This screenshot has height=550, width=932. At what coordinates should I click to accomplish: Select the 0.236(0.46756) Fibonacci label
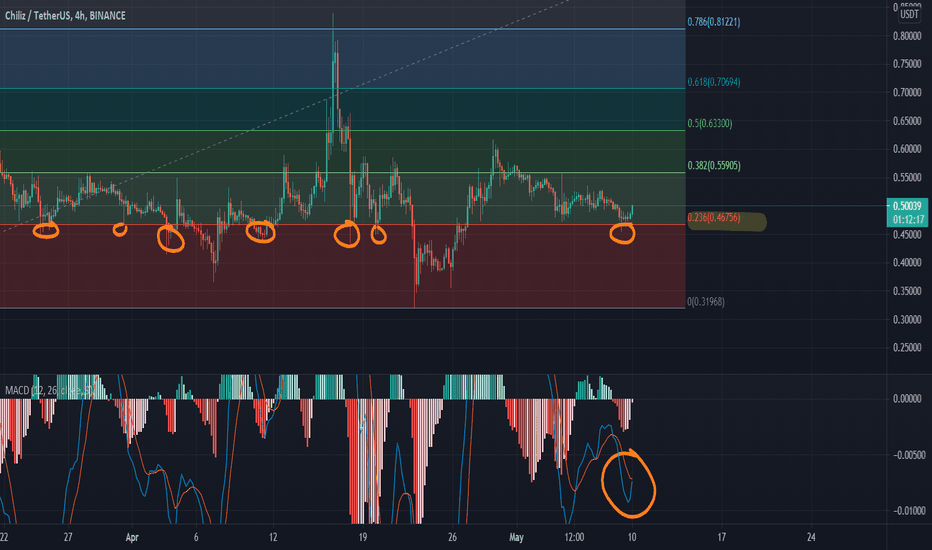(x=714, y=218)
